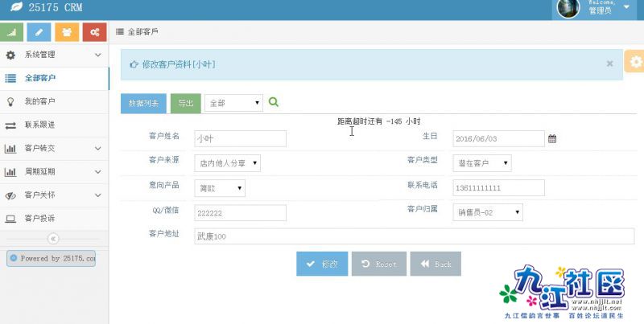
Task: Open the 客户归属 salesperson dropdown
Action: [488, 212]
